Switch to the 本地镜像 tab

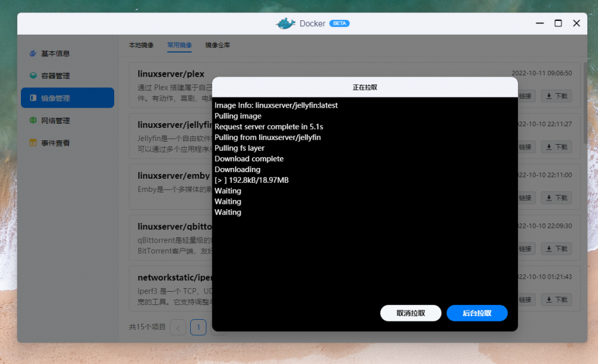click(x=141, y=45)
